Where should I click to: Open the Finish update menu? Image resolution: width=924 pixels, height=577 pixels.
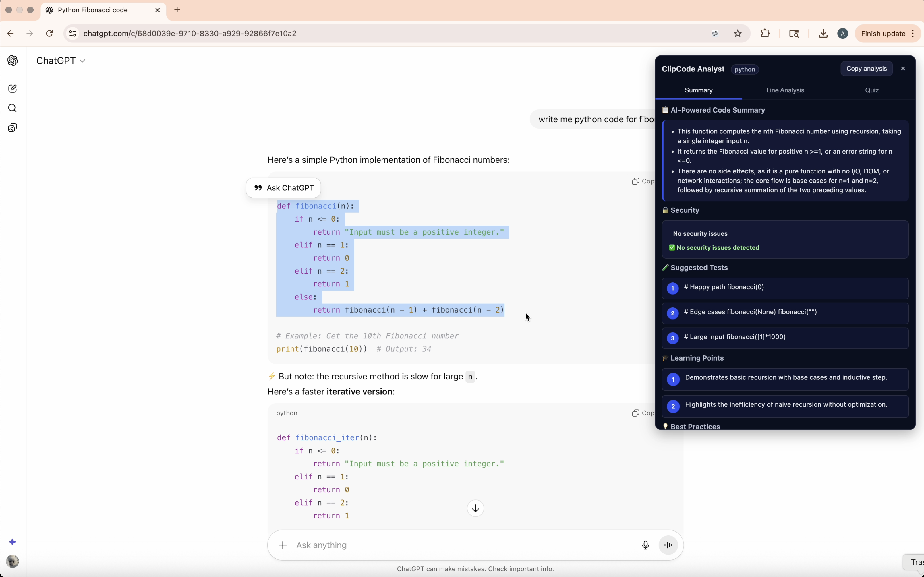(x=888, y=34)
